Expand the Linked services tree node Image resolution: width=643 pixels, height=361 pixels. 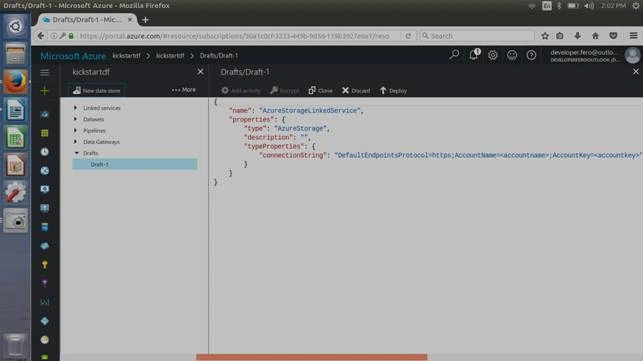(75, 108)
